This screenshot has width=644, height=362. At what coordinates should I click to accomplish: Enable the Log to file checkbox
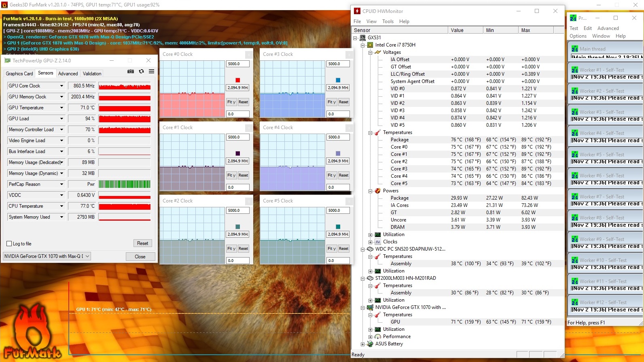click(9, 244)
